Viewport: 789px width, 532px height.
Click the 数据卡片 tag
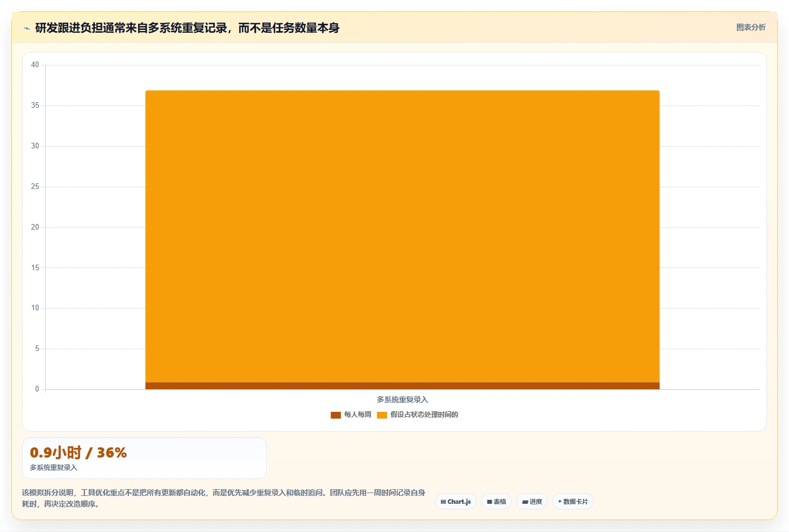pos(573,502)
